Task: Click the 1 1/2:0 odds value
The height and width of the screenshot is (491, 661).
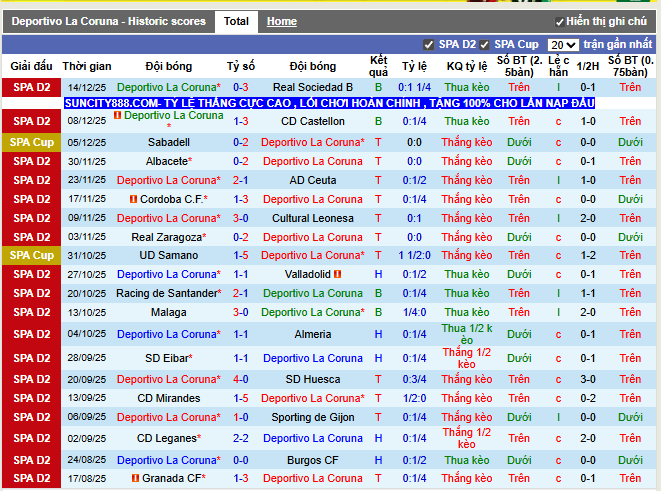Action: click(414, 255)
